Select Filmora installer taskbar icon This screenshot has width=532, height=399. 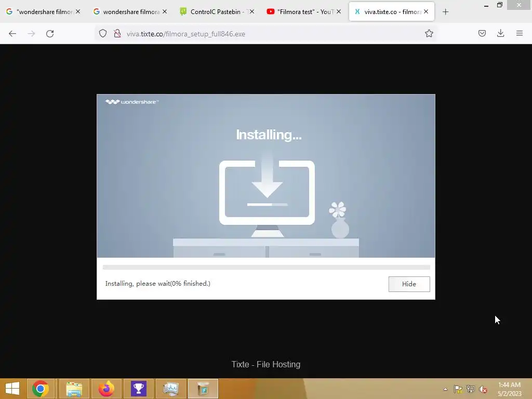(203, 389)
